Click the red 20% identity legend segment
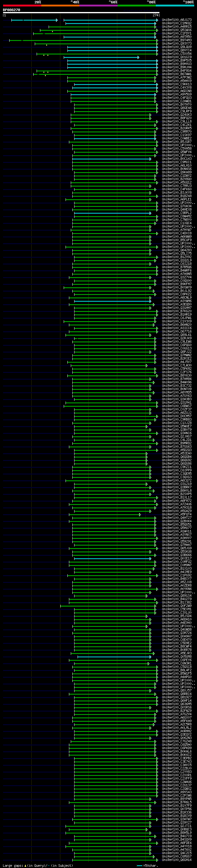Image resolution: width=197 pixels, height=868 pixels. [x=22, y=6]
